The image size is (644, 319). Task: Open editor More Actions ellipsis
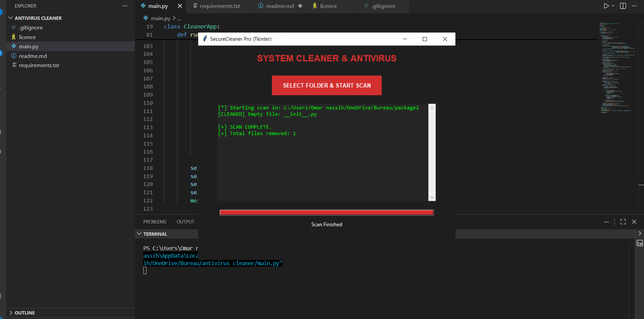634,6
